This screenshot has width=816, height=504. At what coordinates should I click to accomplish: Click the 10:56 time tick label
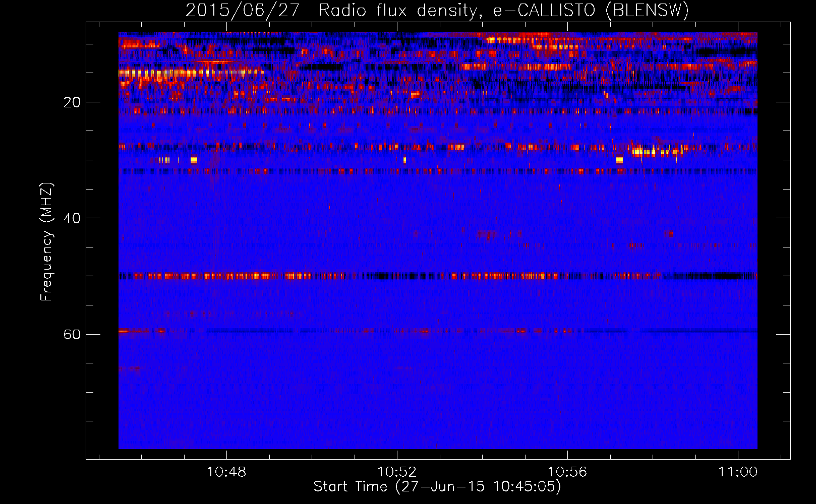(x=567, y=472)
